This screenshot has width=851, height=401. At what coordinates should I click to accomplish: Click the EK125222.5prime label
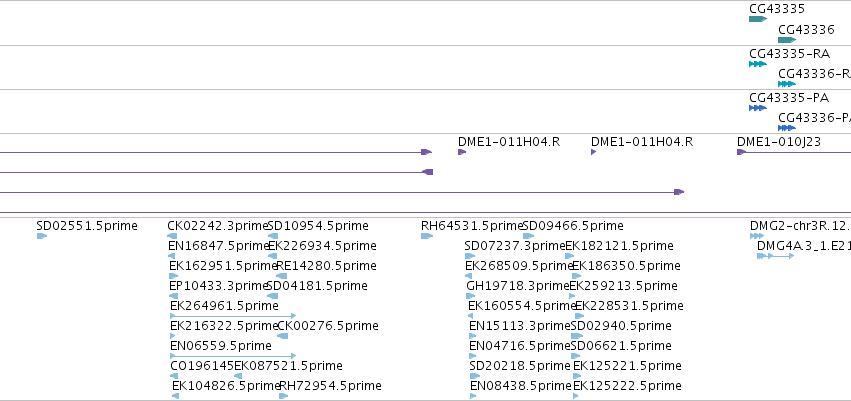(627, 386)
